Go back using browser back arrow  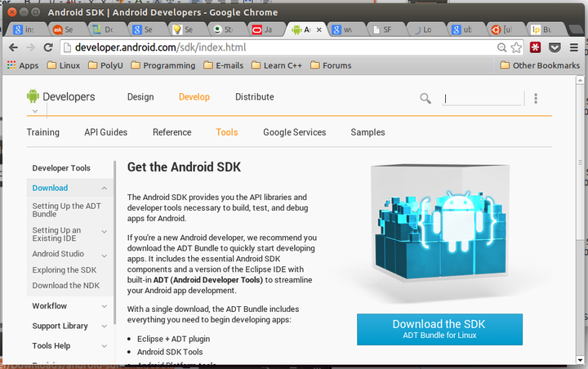14,47
